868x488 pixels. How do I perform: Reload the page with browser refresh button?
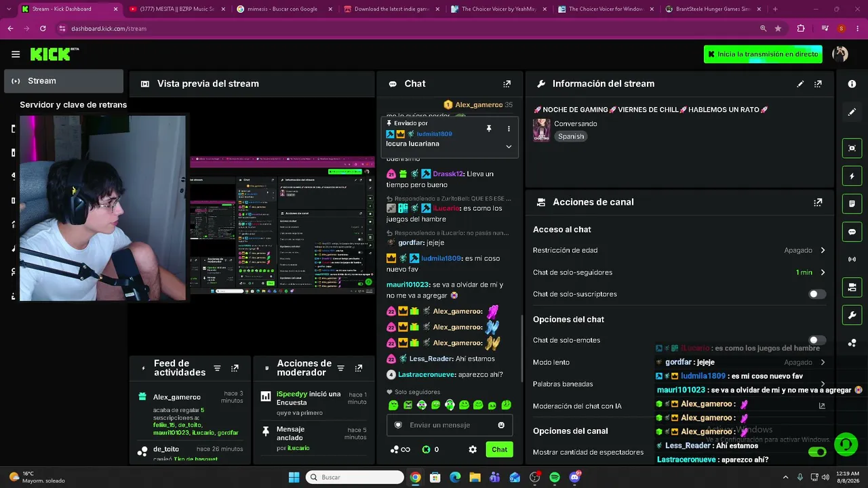43,28
